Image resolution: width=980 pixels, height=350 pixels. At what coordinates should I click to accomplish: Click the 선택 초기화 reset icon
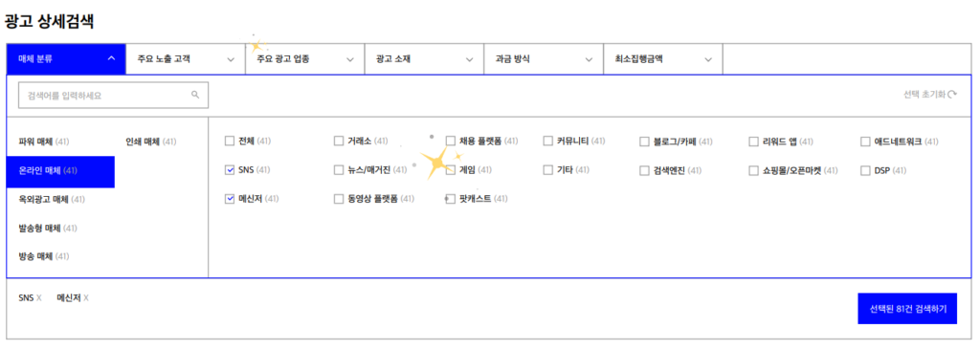coord(952,95)
